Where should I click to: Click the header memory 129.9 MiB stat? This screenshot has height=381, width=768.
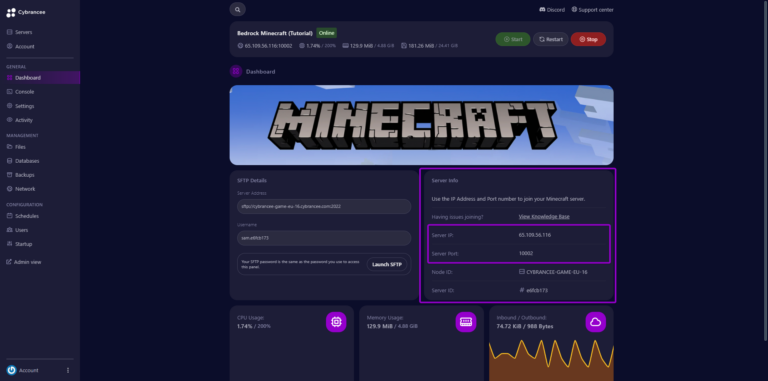pos(368,46)
